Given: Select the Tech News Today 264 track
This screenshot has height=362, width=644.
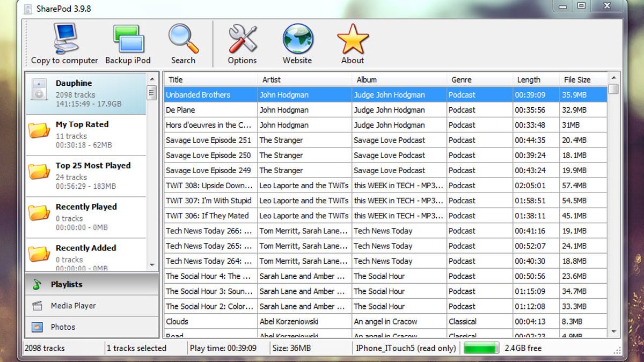Looking at the screenshot, I should click(385, 261).
